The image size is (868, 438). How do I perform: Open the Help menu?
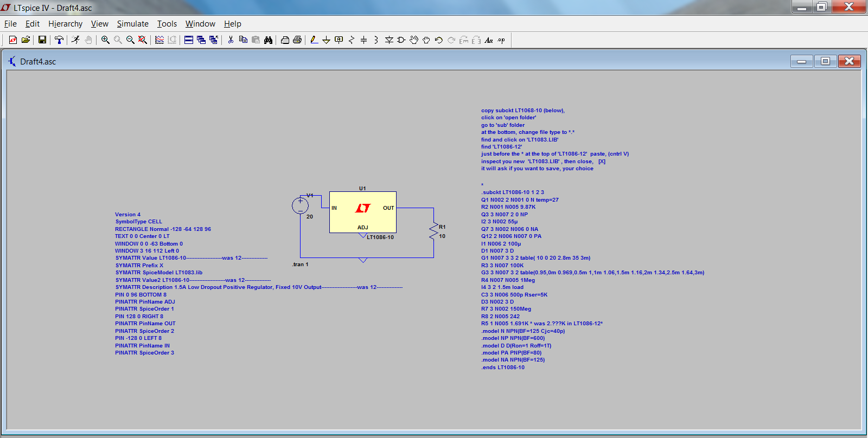233,24
